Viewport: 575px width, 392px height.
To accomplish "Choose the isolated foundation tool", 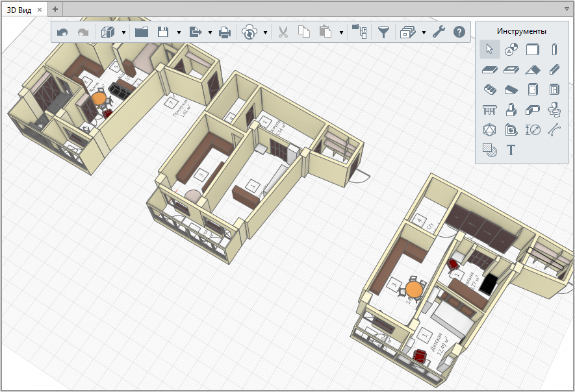I will [x=511, y=110].
